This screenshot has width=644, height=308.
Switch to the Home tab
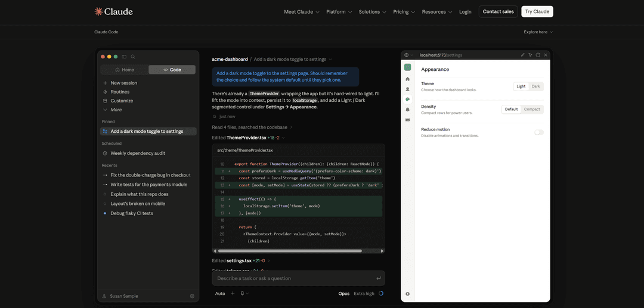point(125,70)
